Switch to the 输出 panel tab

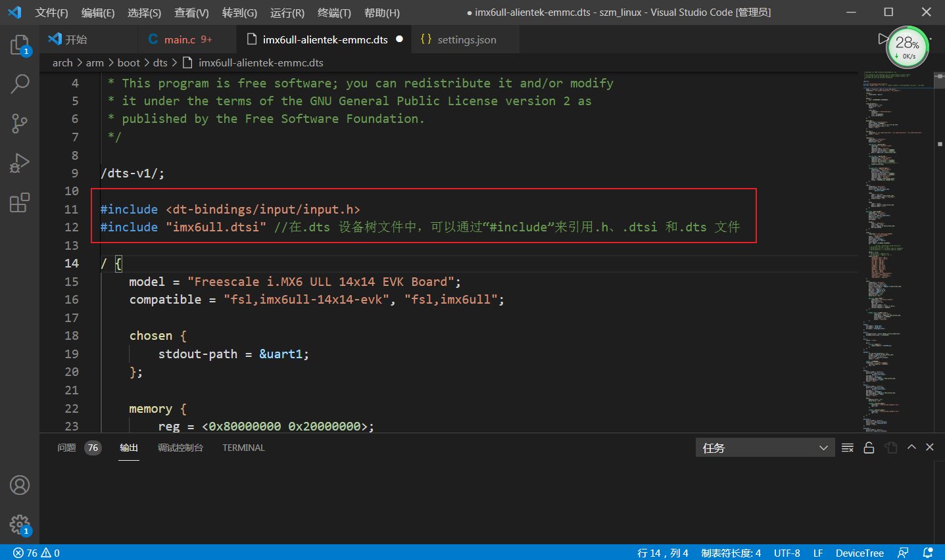pyautogui.click(x=129, y=448)
